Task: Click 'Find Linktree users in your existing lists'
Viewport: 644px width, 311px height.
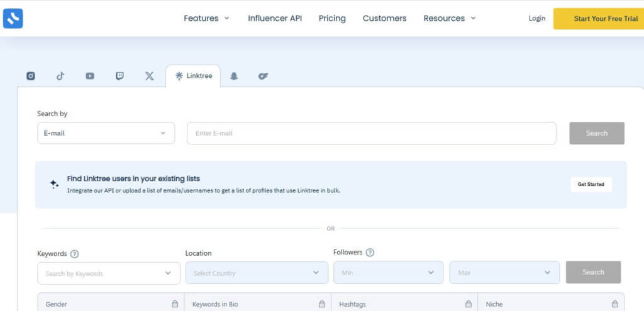Action: pyautogui.click(x=133, y=179)
